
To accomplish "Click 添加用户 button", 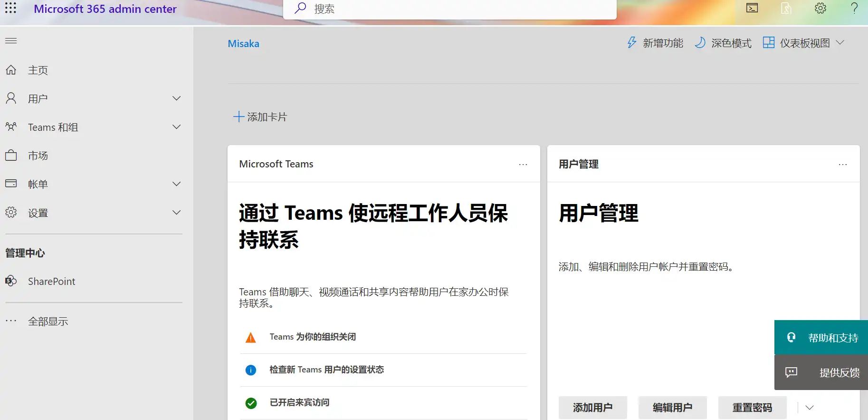I will pos(593,408).
